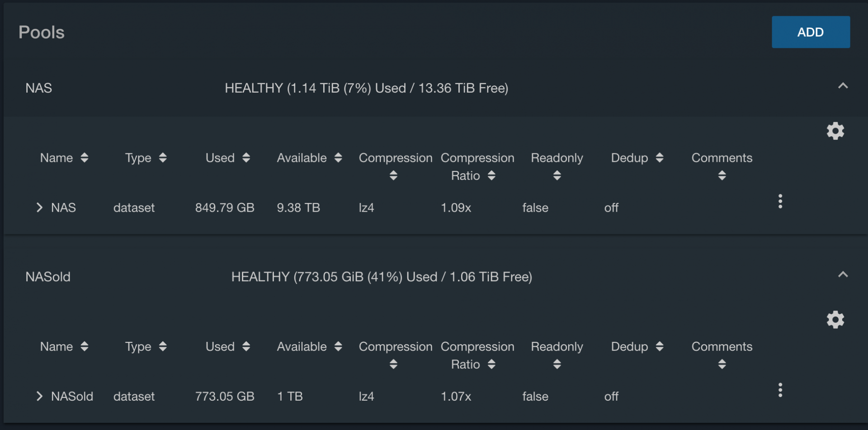Select the NASold dataset name

tap(72, 396)
